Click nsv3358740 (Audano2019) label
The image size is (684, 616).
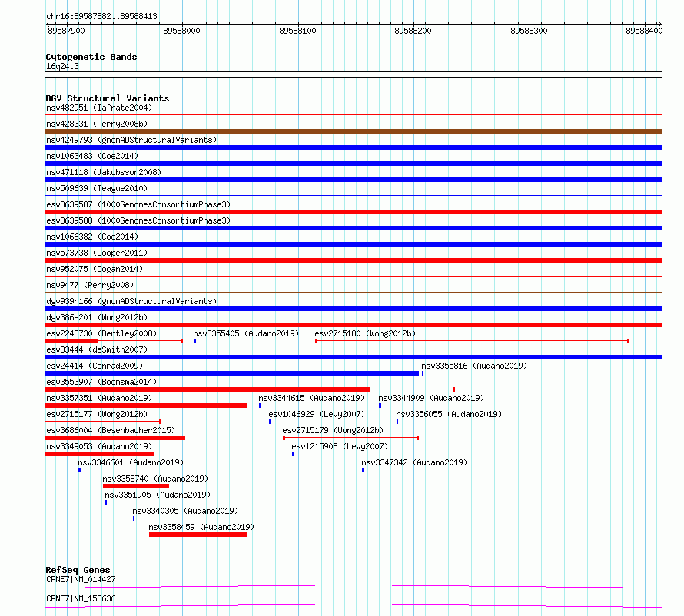[155, 479]
